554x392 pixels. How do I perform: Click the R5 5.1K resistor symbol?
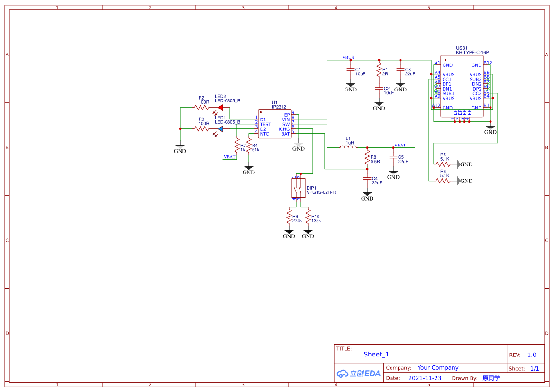point(443,164)
